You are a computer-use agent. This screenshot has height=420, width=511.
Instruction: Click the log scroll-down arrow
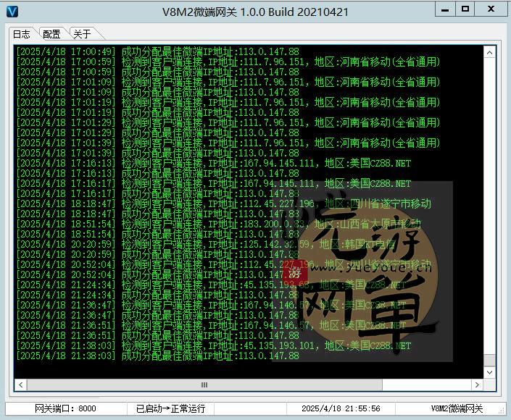click(490, 371)
